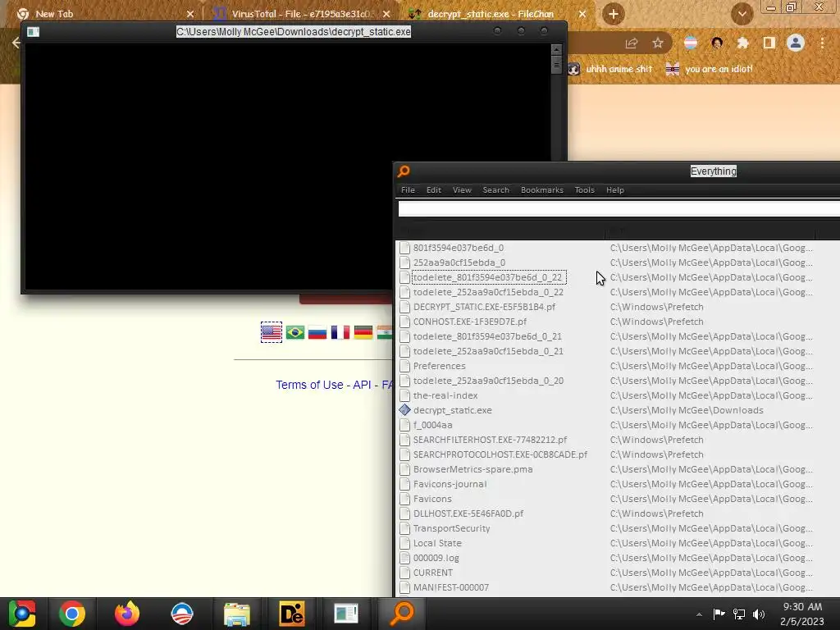Select SEARCHPROTOCOLHOST.EXE-0CB8CADE.pf entry
The image size is (840, 630).
click(500, 454)
